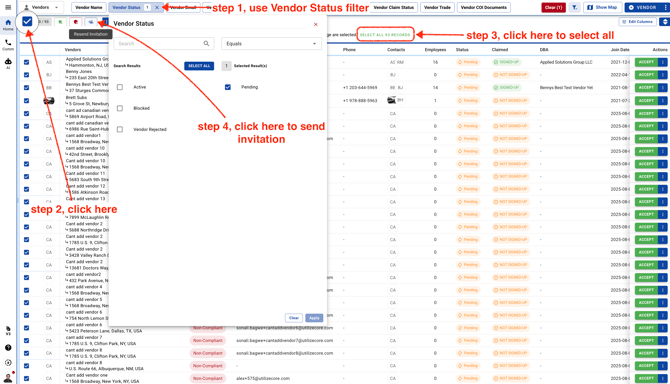
Task: Click SELECT ALL 93 RECORDS link
Action: tap(385, 35)
